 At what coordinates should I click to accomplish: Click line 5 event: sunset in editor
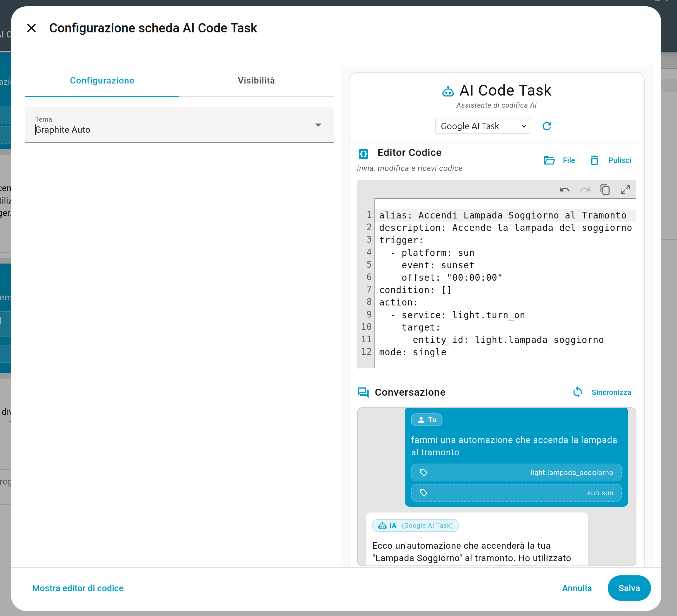point(438,265)
